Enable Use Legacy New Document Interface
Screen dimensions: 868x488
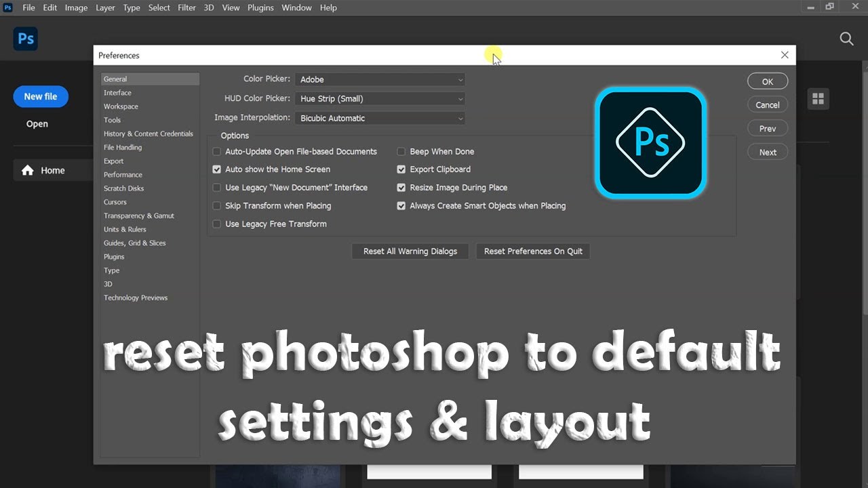click(217, 188)
